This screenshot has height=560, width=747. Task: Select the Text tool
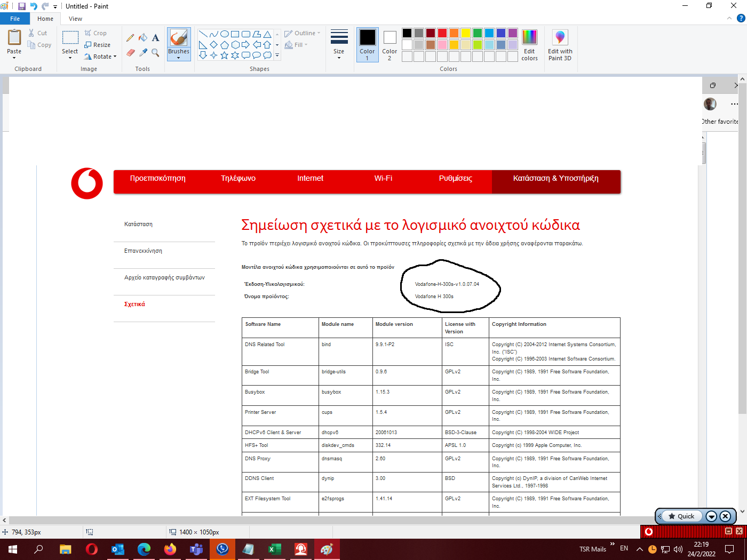click(155, 38)
